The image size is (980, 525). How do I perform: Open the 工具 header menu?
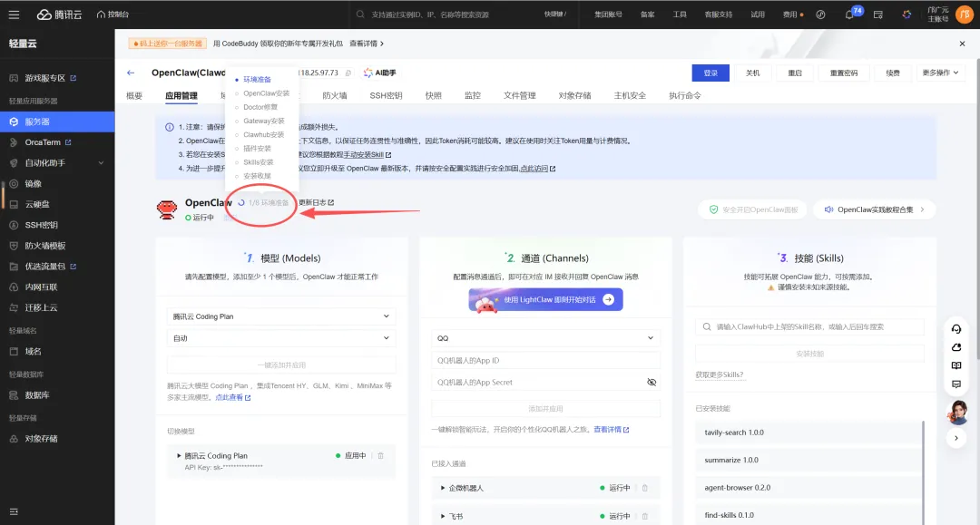pos(680,15)
